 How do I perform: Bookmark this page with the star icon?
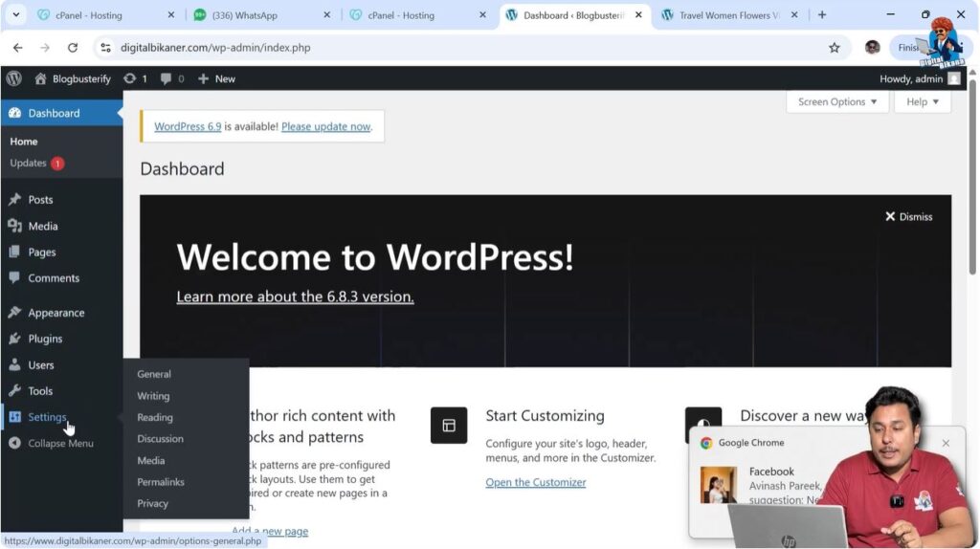point(834,47)
